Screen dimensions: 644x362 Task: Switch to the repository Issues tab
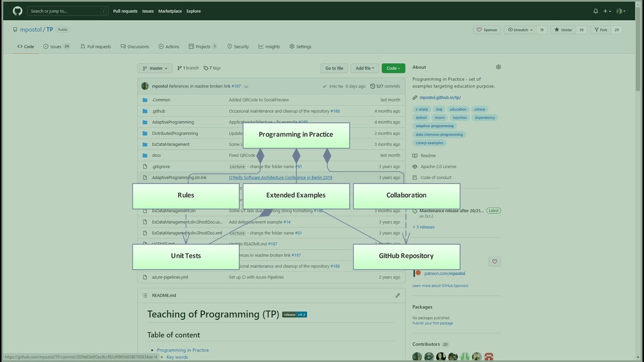coord(56,47)
